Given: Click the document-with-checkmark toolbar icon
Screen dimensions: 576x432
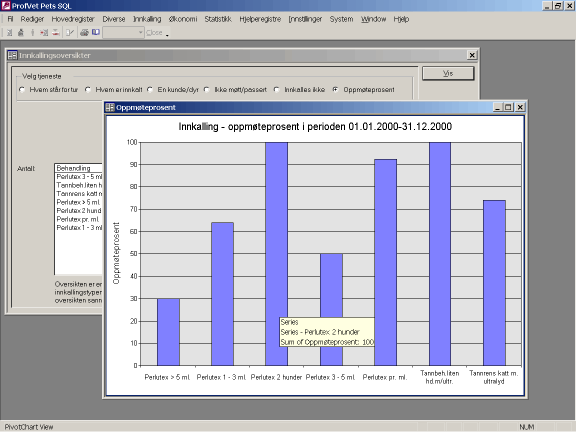Looking at the screenshot, I should (70, 33).
